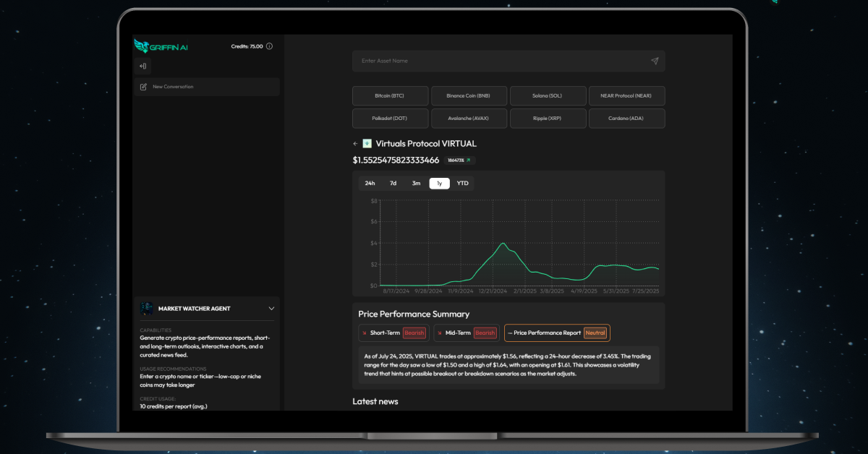Image resolution: width=868 pixels, height=454 pixels.
Task: Switch chart to 3m range
Action: coord(416,183)
